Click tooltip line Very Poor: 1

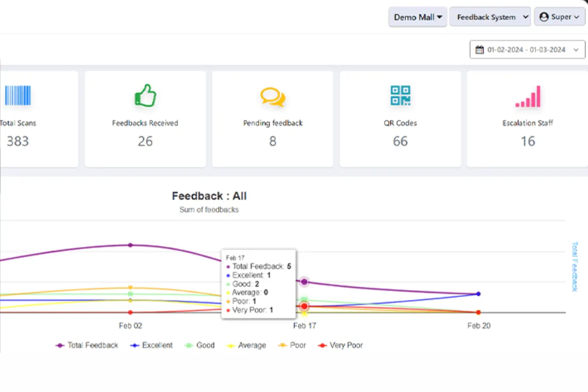click(249, 310)
